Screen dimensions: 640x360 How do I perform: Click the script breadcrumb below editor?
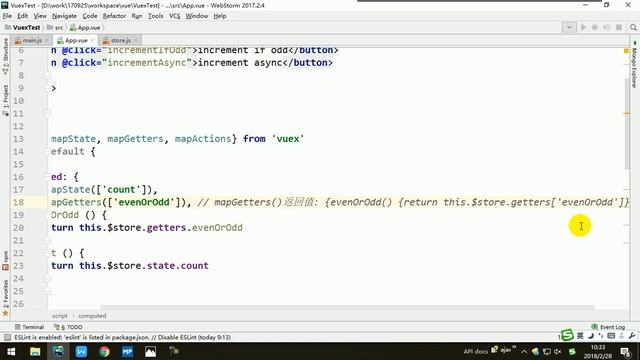coord(60,316)
